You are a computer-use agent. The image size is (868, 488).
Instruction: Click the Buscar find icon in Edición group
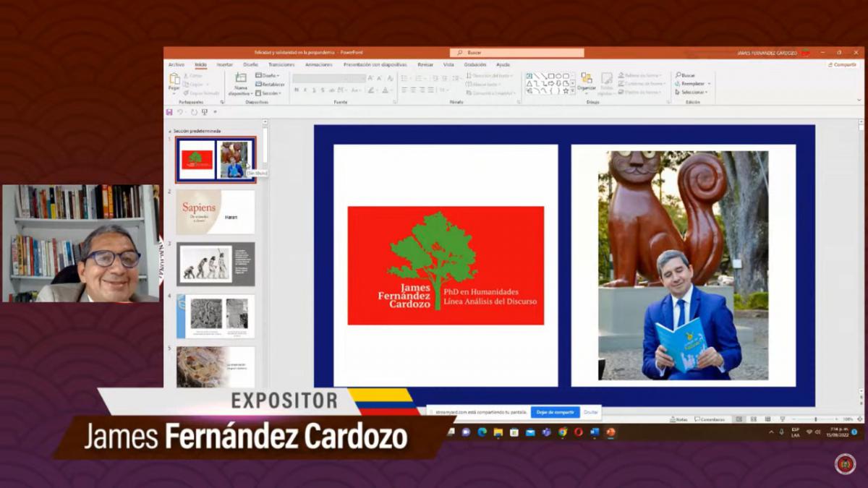[685, 75]
